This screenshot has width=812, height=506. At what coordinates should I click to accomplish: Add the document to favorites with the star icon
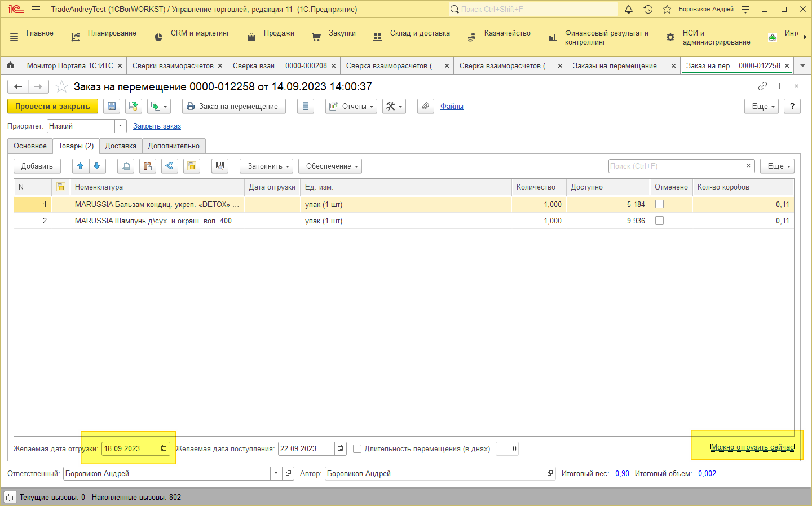(x=62, y=87)
